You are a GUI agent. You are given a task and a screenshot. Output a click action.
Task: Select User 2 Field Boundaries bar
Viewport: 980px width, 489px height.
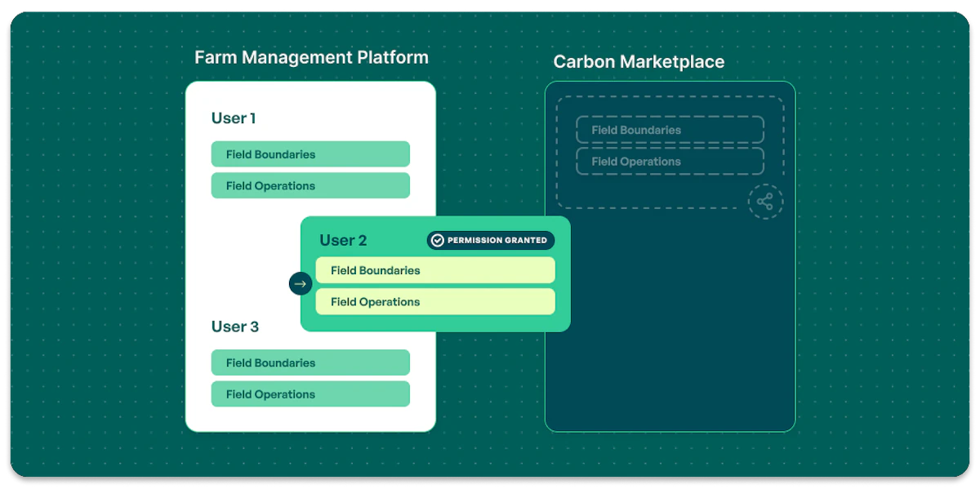coord(435,270)
